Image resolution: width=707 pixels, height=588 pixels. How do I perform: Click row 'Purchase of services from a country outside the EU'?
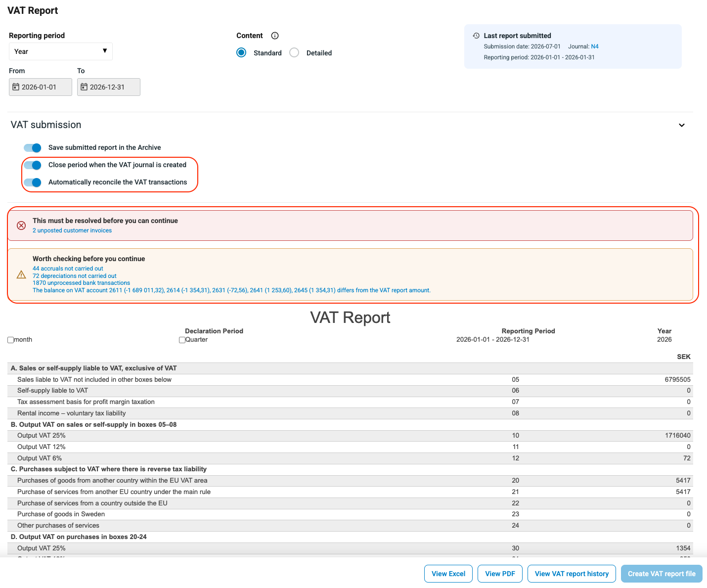350,503
